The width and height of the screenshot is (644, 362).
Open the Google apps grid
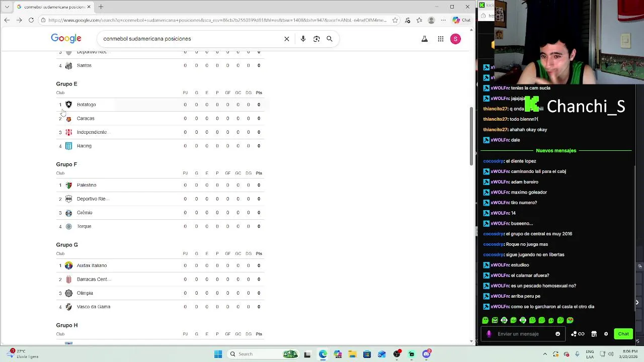441,39
